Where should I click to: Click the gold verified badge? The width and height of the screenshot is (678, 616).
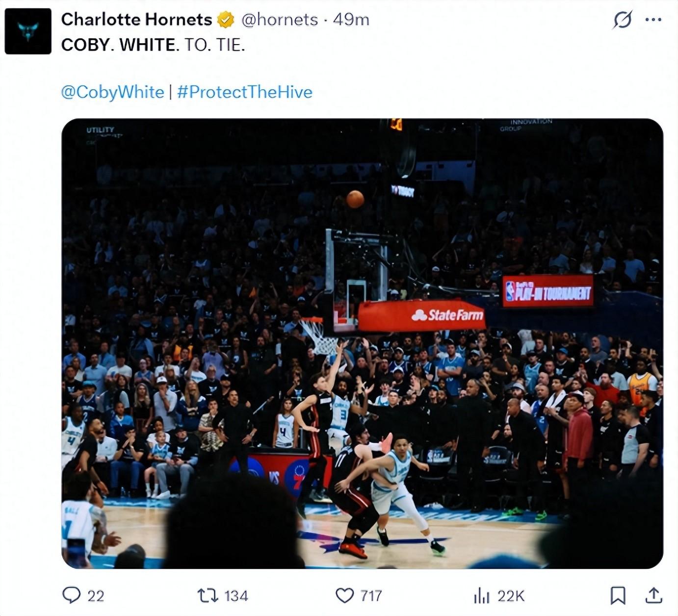point(226,20)
